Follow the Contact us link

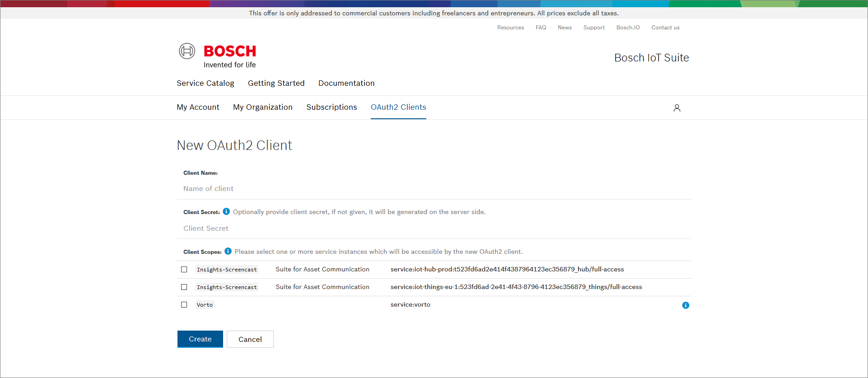[x=665, y=28]
